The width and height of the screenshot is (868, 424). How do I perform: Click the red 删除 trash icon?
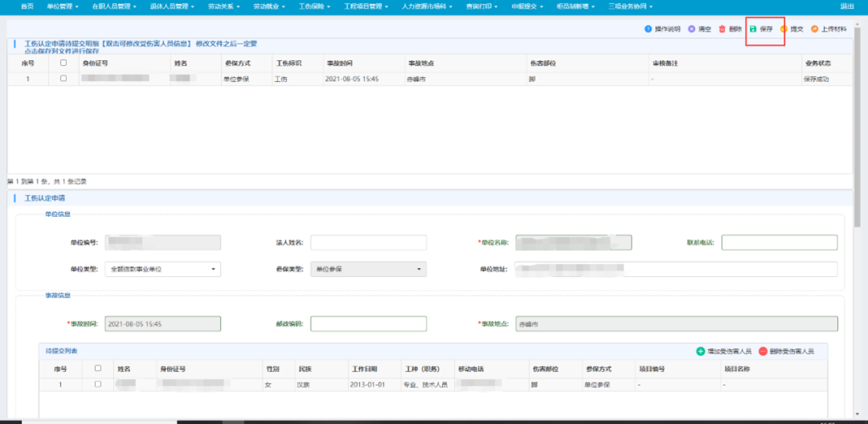pos(722,29)
